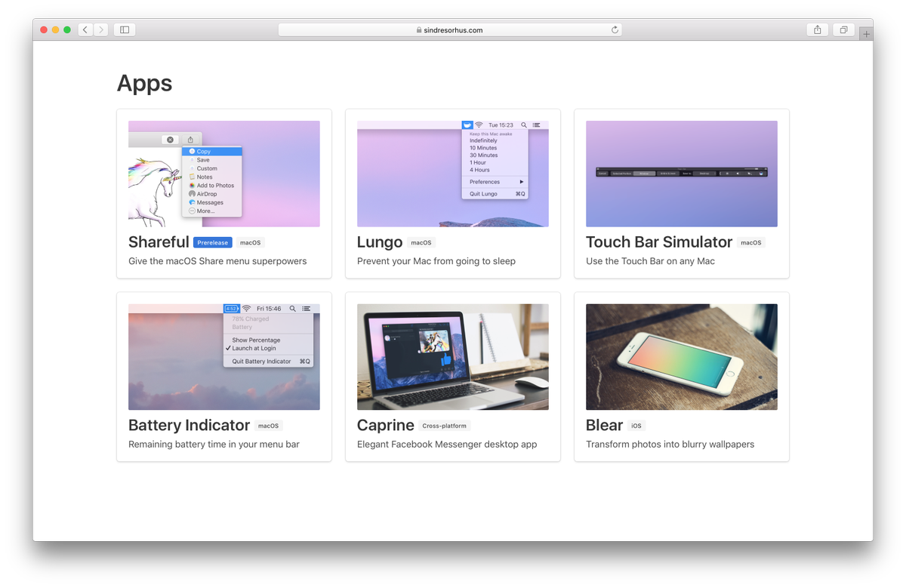Click 'Give the macOS Share menu superpowers'
Image resolution: width=906 pixels, height=588 pixels.
tap(217, 261)
